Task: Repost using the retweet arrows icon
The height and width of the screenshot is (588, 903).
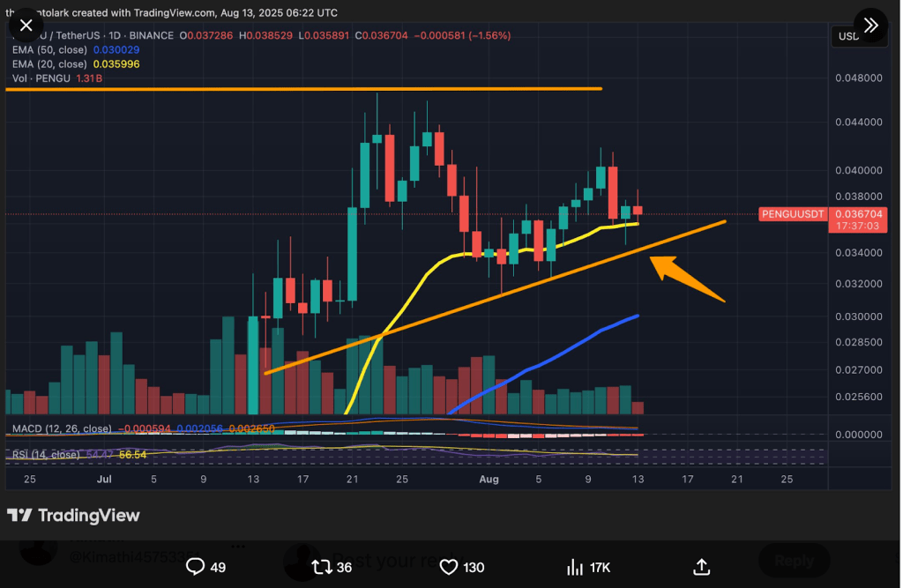Action: coord(324,566)
